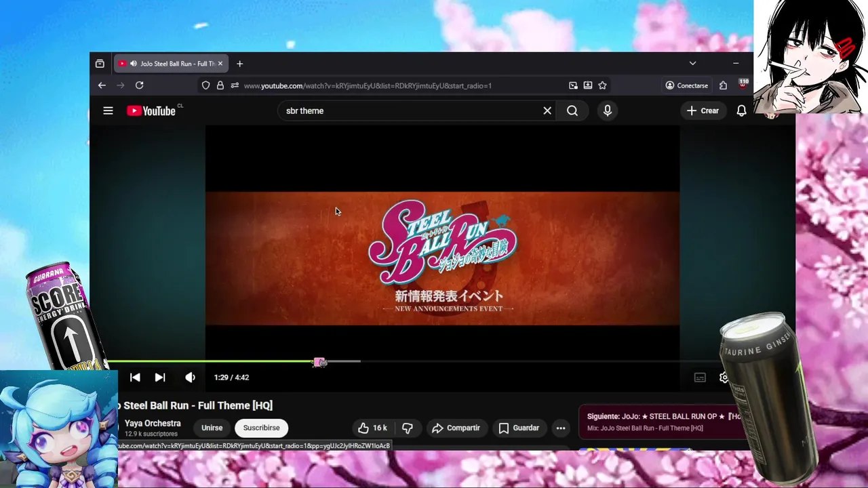This screenshot has width=868, height=488.
Task: Open the tracking protection shield icon
Action: coord(205,85)
